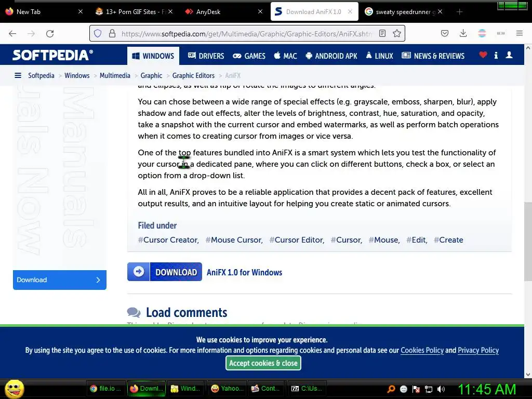
Task: Open the #Cursor Editor tag
Action: (297, 240)
